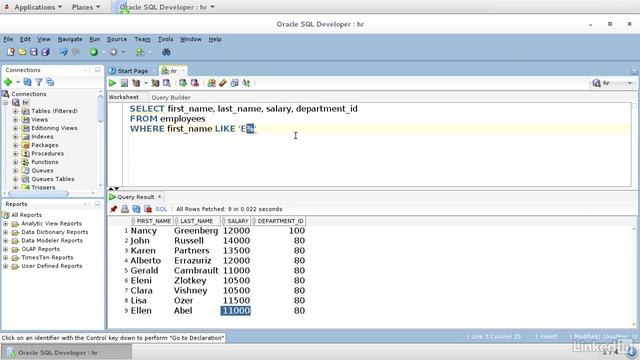Viewport: 640px width, 360px height.
Task: Open the dropdown beside New Connection plus
Action: pos(18,82)
